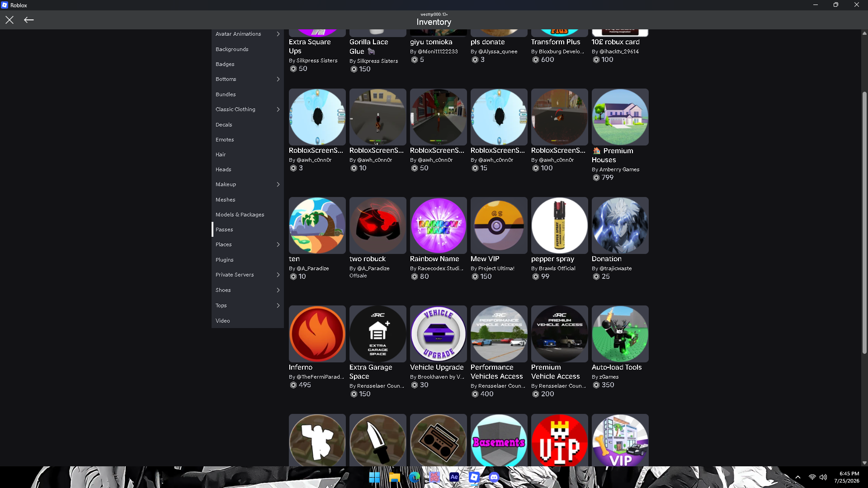
Task: Open creator link Brawls Official
Action: tap(557, 268)
